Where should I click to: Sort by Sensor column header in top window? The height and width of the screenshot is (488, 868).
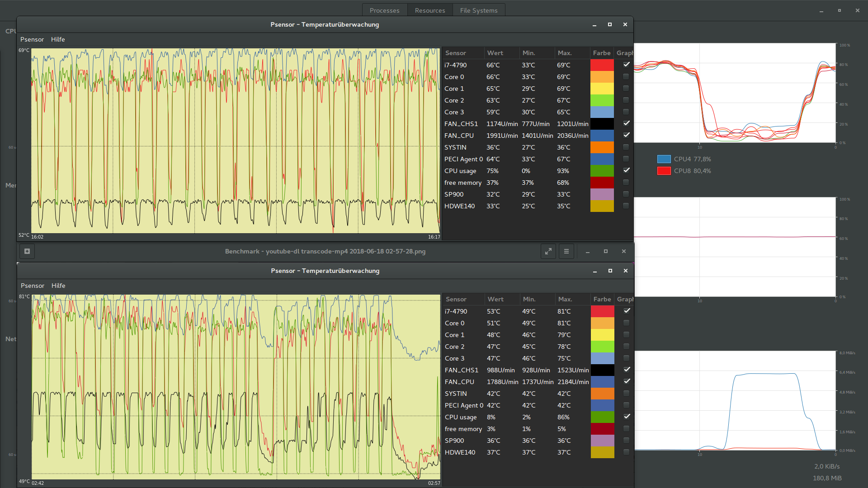[x=463, y=53]
